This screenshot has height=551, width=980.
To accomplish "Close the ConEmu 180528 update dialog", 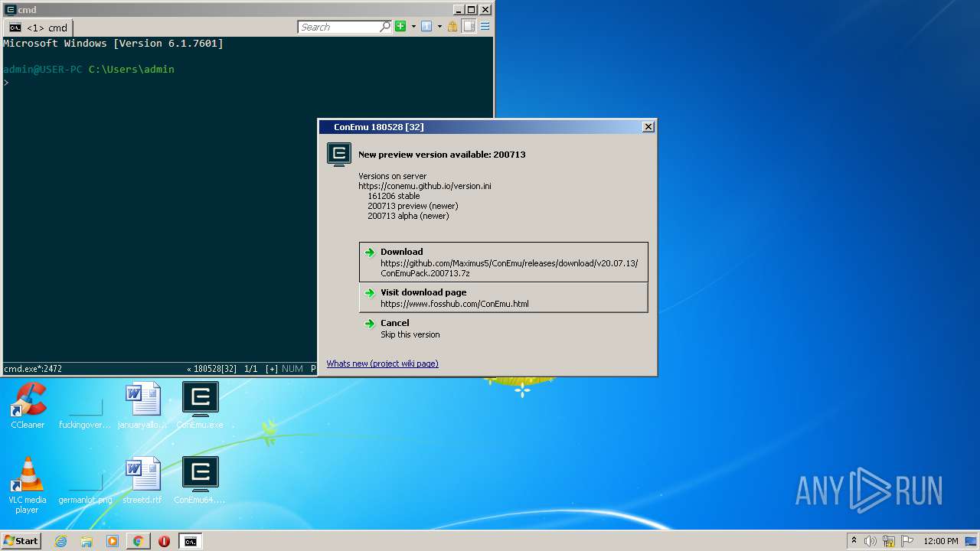I will [648, 127].
